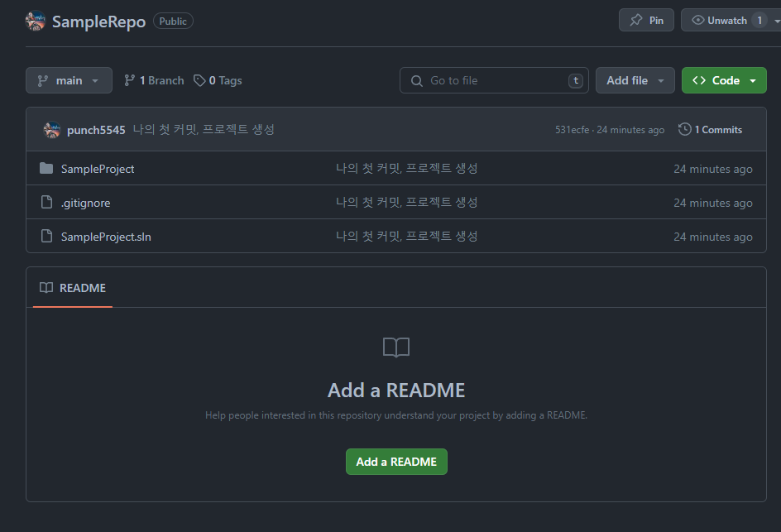781x532 pixels.
Task: Click the t keyboard shortcut hint
Action: (575, 81)
